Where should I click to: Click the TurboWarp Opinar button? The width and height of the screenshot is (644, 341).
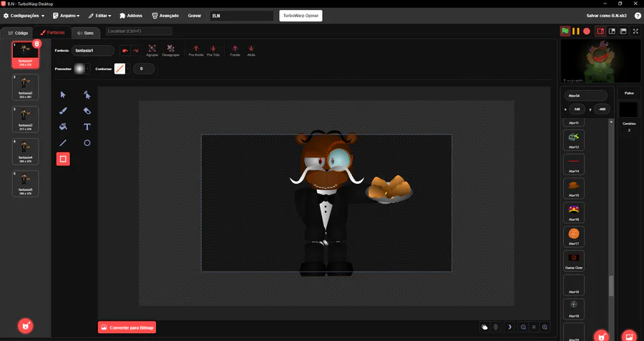(301, 16)
